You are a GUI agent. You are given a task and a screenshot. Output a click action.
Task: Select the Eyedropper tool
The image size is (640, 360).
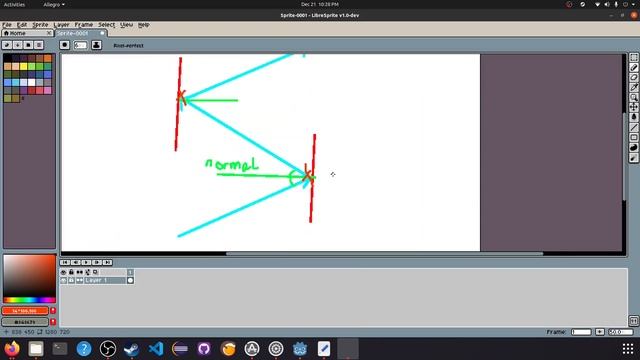633,87
